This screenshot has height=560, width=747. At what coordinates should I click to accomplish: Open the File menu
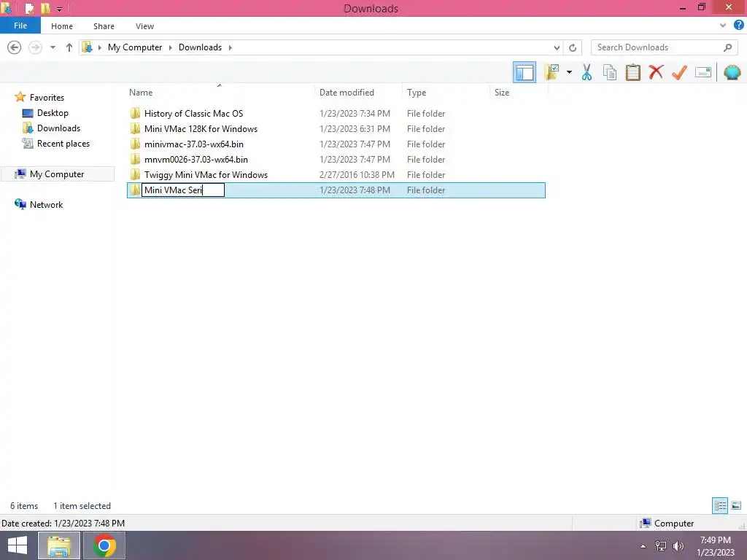pyautogui.click(x=20, y=26)
